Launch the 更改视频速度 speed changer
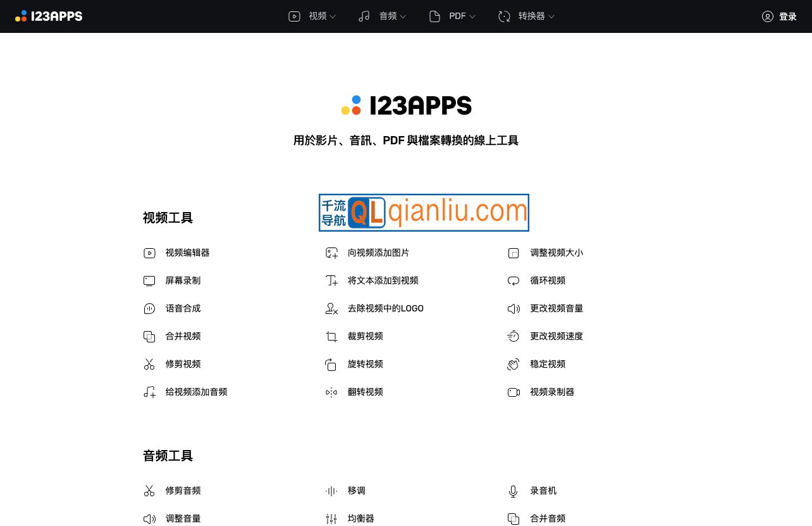 pos(557,336)
